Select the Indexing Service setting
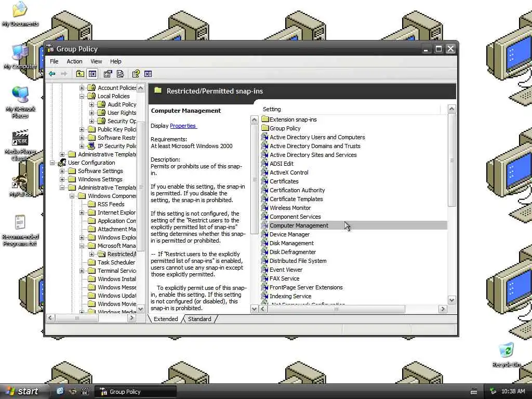Viewport: 532px width, 399px height. pos(290,296)
